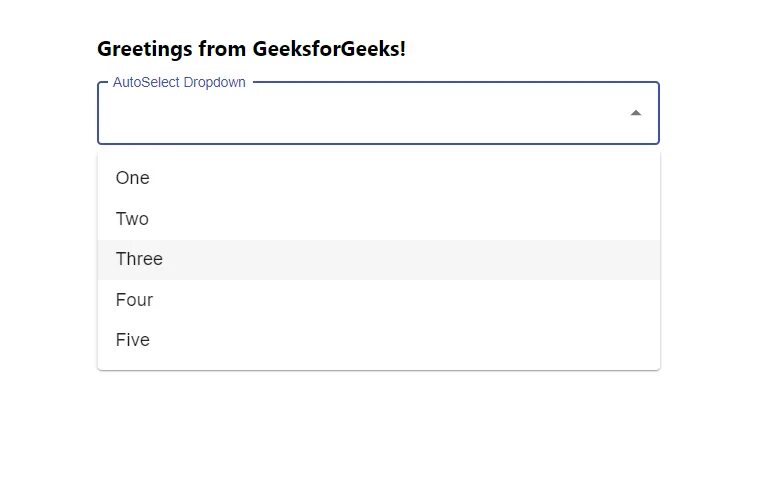Viewport: 771px width, 489px height.
Task: Select "Four" from the open list
Action: (x=134, y=300)
